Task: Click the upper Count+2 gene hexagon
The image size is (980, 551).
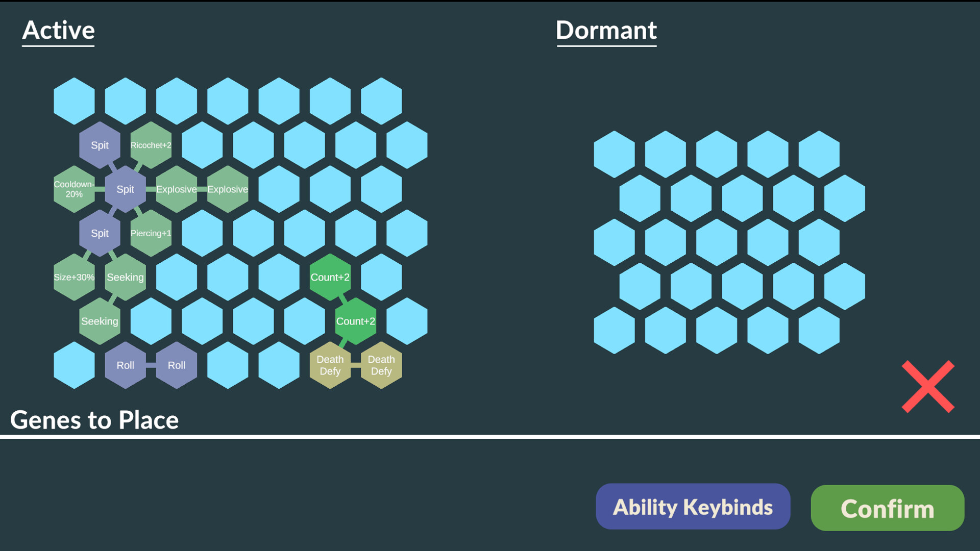Action: point(330,277)
